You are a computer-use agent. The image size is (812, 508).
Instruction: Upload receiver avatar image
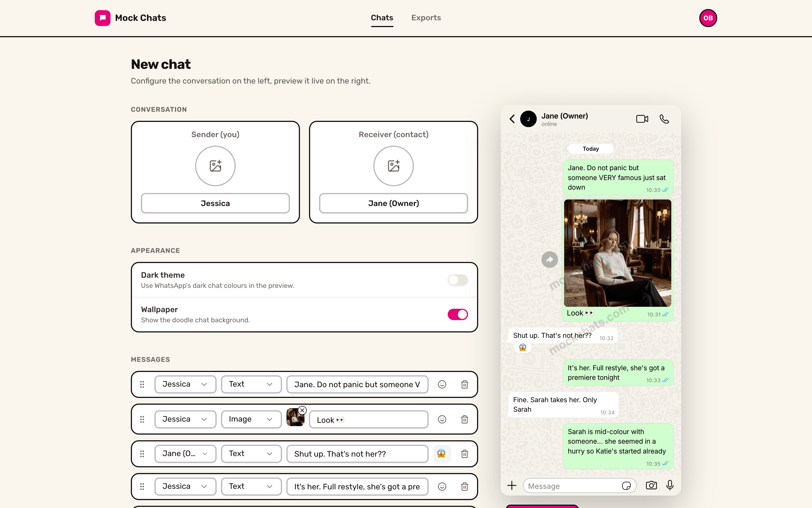pos(393,166)
